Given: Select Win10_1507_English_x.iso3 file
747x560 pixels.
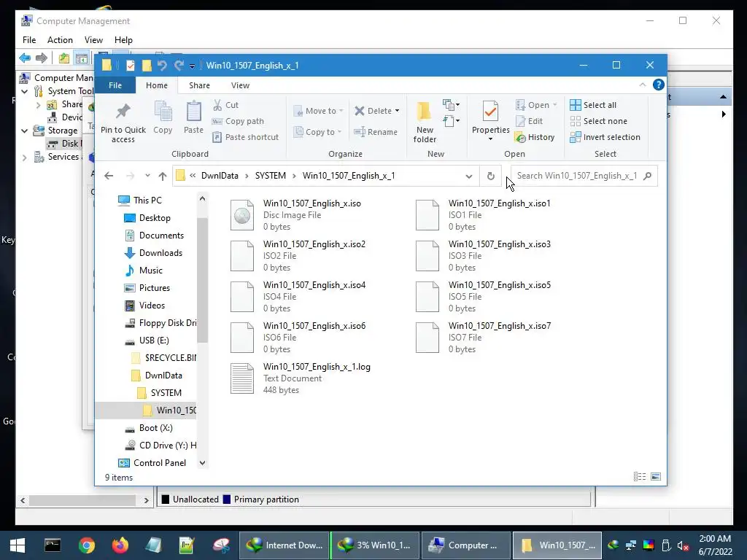Looking at the screenshot, I should coord(484,256).
